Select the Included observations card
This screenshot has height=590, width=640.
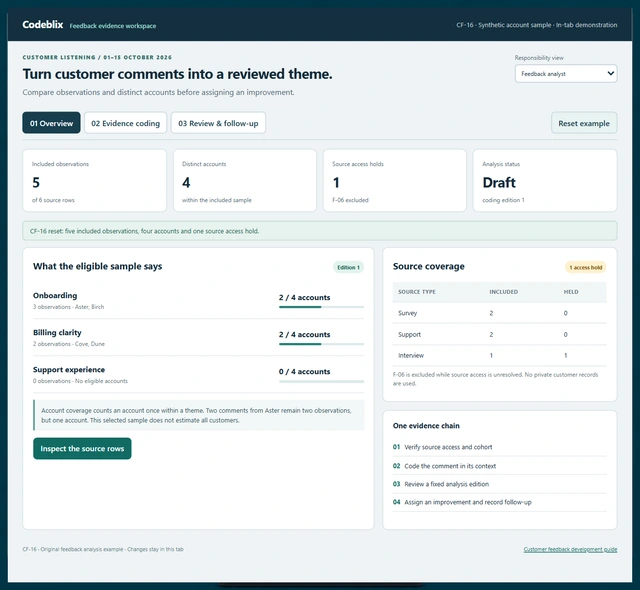(x=94, y=180)
